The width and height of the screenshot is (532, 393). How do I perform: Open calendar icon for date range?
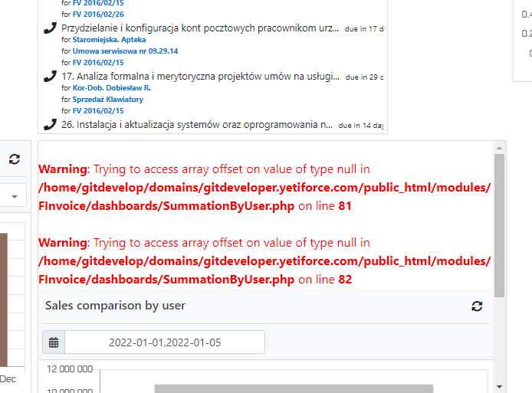(x=54, y=342)
